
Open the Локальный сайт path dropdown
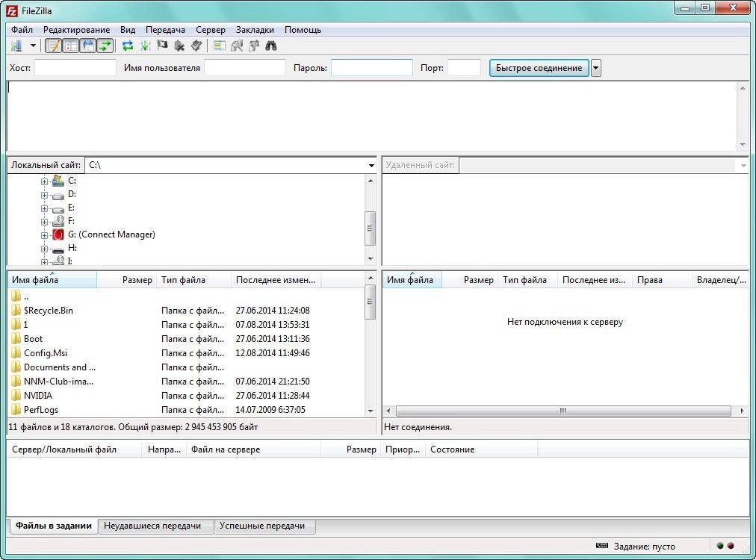(371, 165)
